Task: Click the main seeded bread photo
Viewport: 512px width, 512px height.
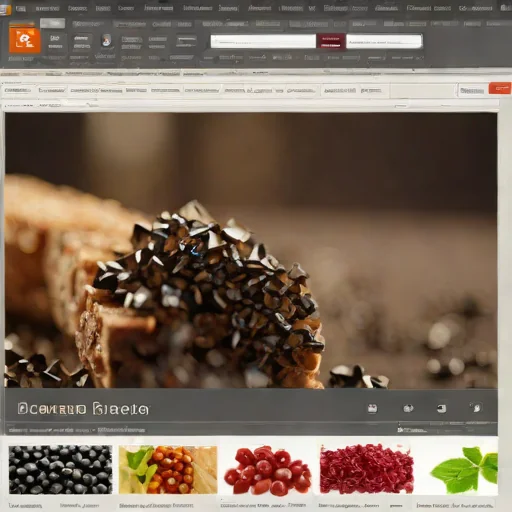Action: pyautogui.click(x=251, y=250)
